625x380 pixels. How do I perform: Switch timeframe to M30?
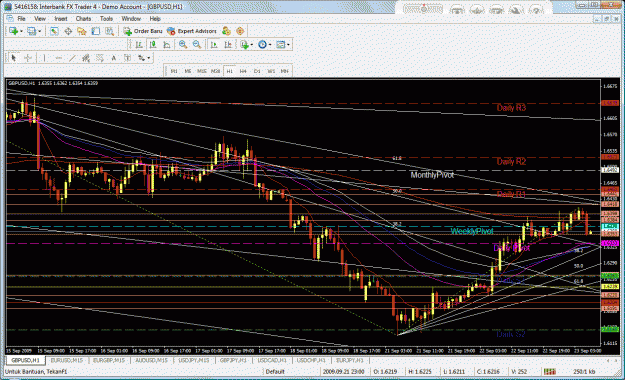coord(216,71)
